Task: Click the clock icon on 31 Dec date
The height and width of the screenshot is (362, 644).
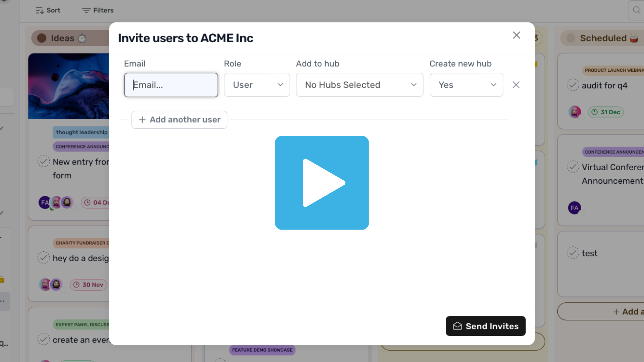Action: pos(594,112)
